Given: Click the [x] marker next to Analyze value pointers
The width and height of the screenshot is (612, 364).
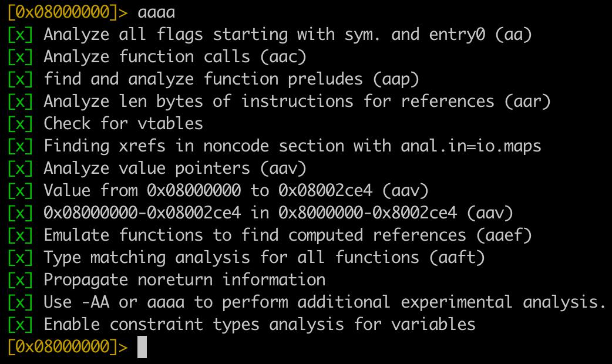Looking at the screenshot, I should pos(21,168).
